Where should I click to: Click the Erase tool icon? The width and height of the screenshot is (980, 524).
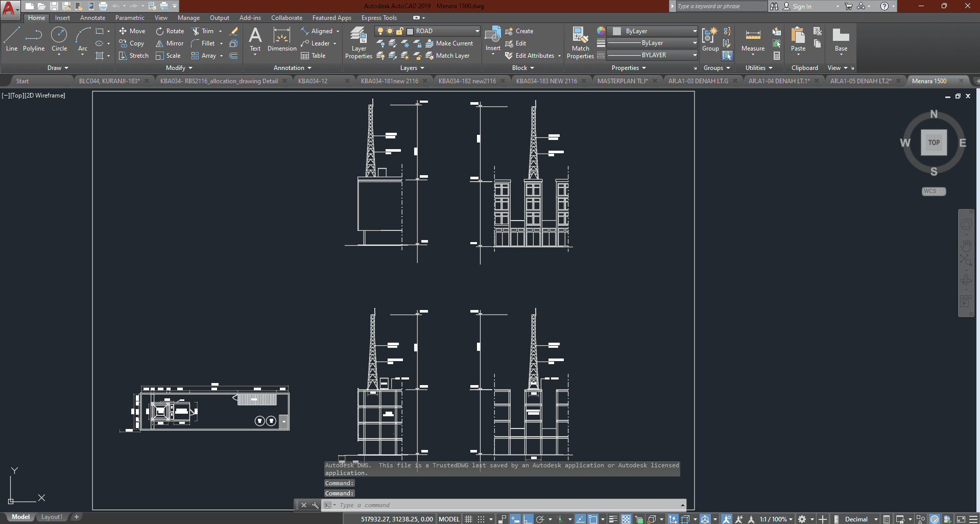[x=234, y=31]
